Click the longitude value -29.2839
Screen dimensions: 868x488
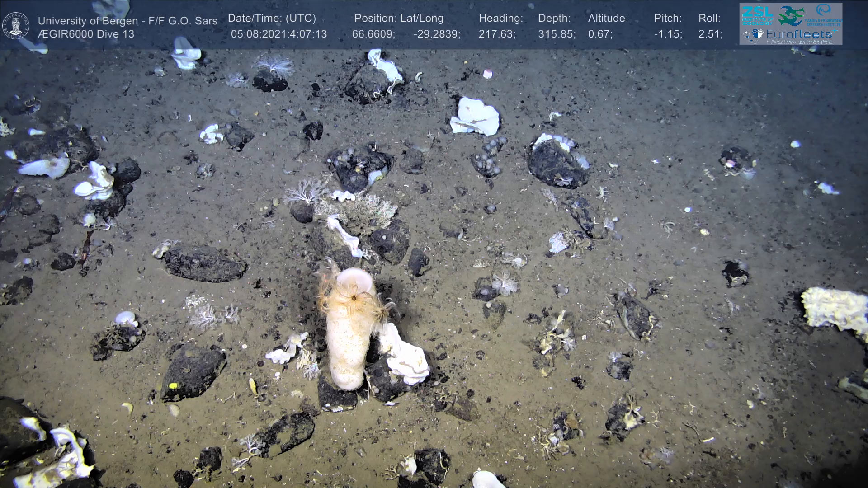[x=437, y=34]
